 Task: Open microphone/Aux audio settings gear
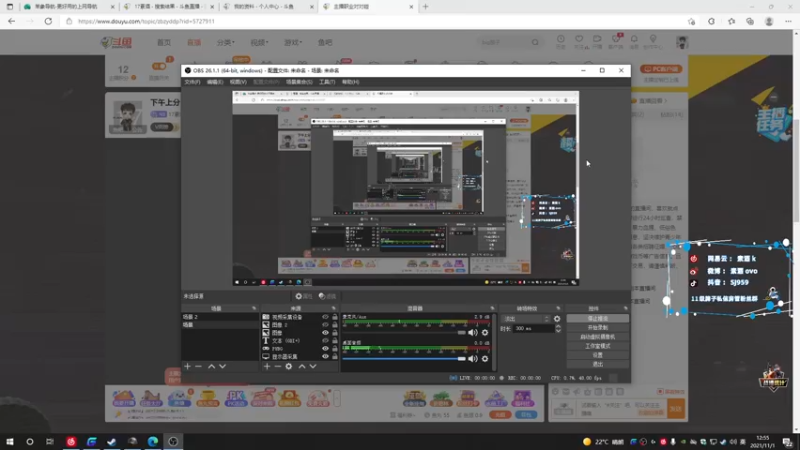pos(485,333)
